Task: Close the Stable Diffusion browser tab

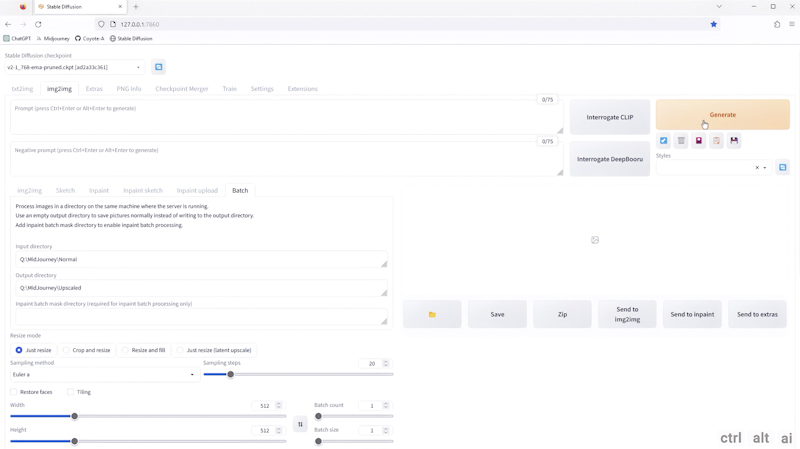Action: (120, 7)
